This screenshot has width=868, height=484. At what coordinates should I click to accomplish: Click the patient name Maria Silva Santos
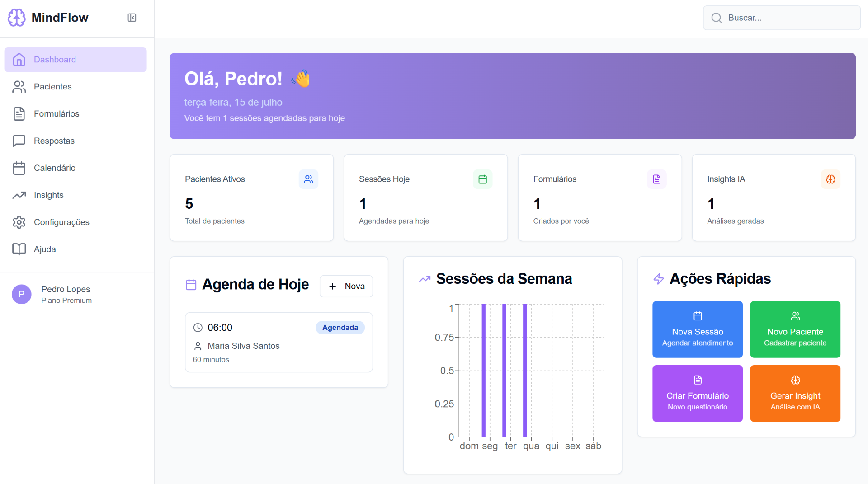coord(244,346)
